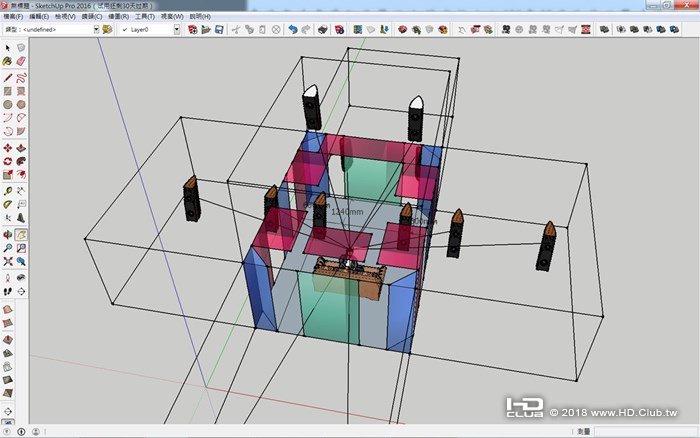Click the New file toolbar icon

pyautogui.click(x=193, y=29)
